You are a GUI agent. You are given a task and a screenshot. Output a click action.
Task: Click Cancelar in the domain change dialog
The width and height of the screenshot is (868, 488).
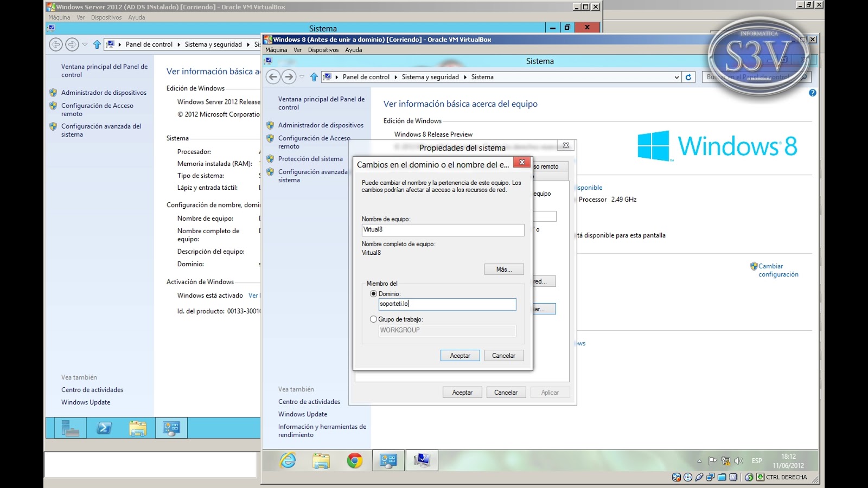(503, 356)
